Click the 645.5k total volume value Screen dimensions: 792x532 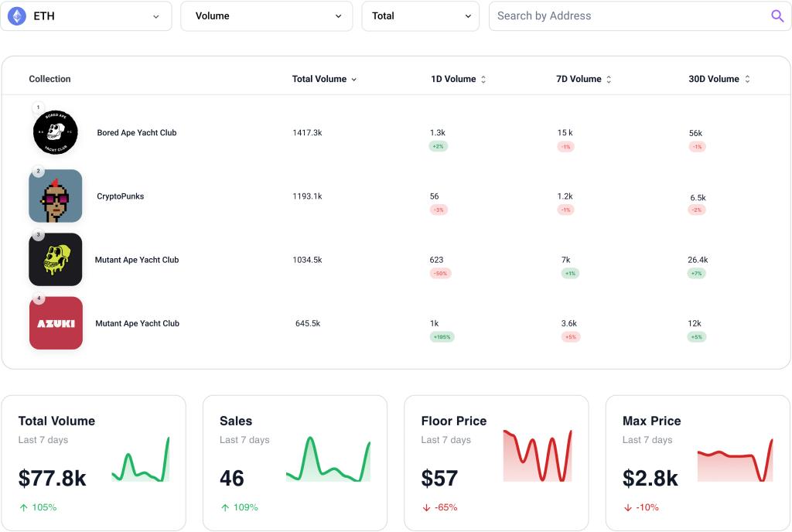308,323
